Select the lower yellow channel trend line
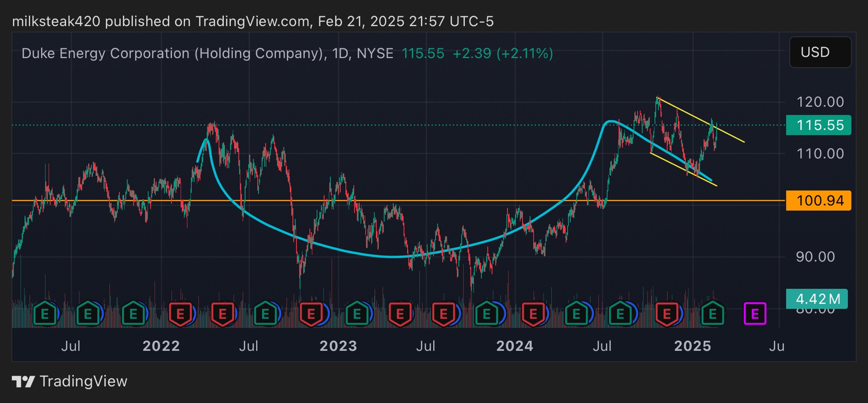Image resolution: width=868 pixels, height=403 pixels. (x=683, y=169)
